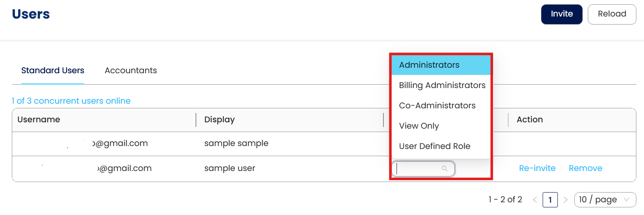
Task: Click Re-invite for sample user
Action: [x=537, y=168]
